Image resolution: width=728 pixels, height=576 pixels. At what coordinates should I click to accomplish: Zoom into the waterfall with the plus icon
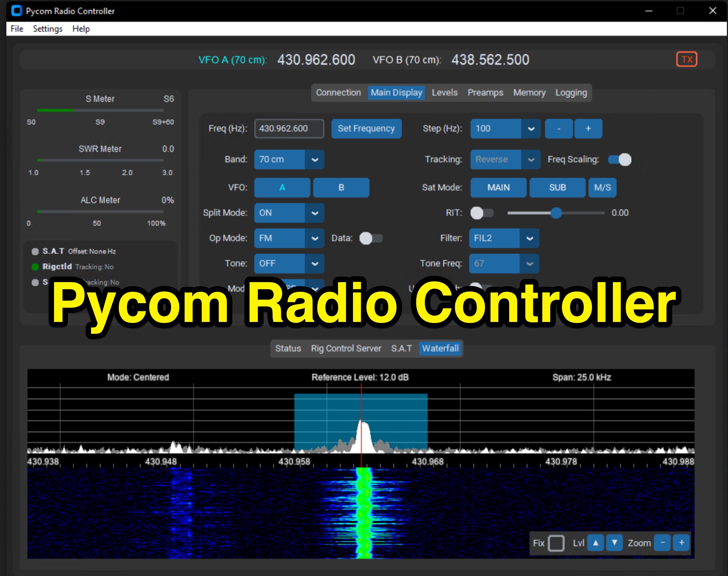(x=681, y=543)
